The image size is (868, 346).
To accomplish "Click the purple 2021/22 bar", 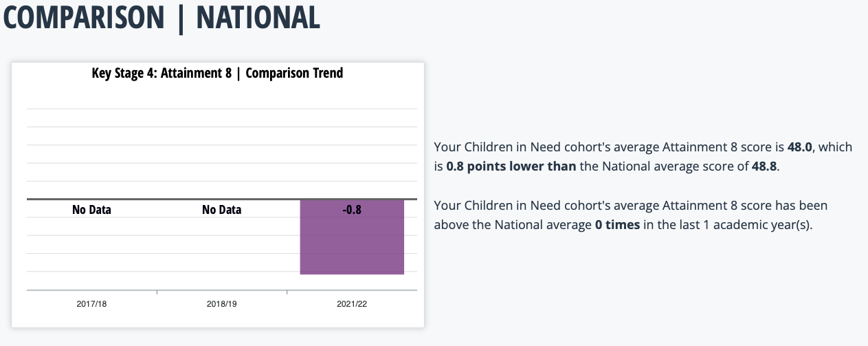I will 352,237.
